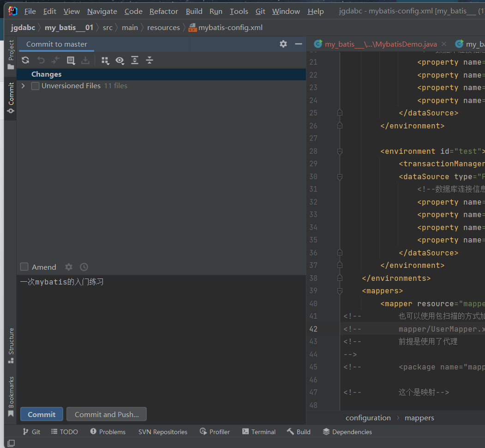
Task: Hide the Commit tool window
Action: point(299,44)
